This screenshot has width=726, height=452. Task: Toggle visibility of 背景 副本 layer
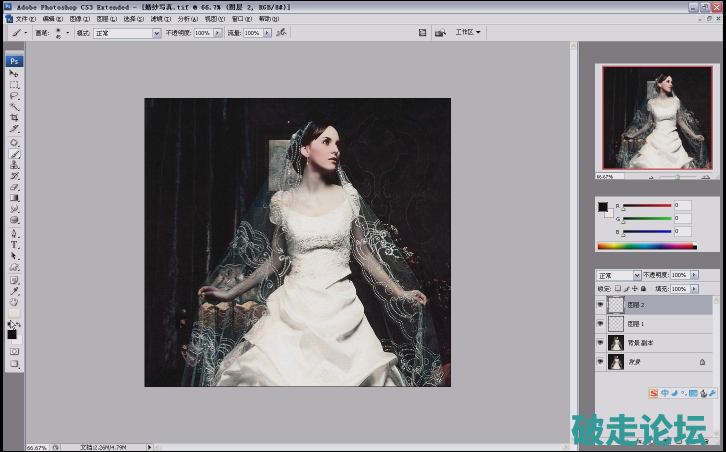tap(600, 343)
